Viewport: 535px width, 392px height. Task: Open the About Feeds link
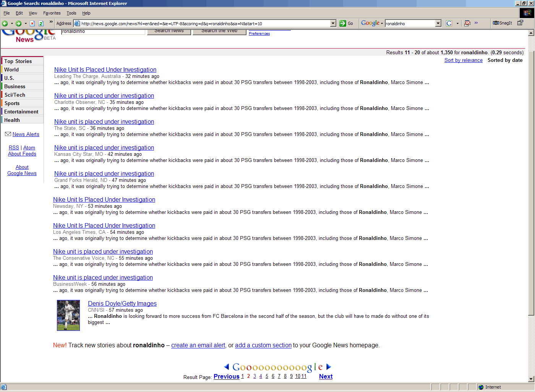[x=22, y=154]
